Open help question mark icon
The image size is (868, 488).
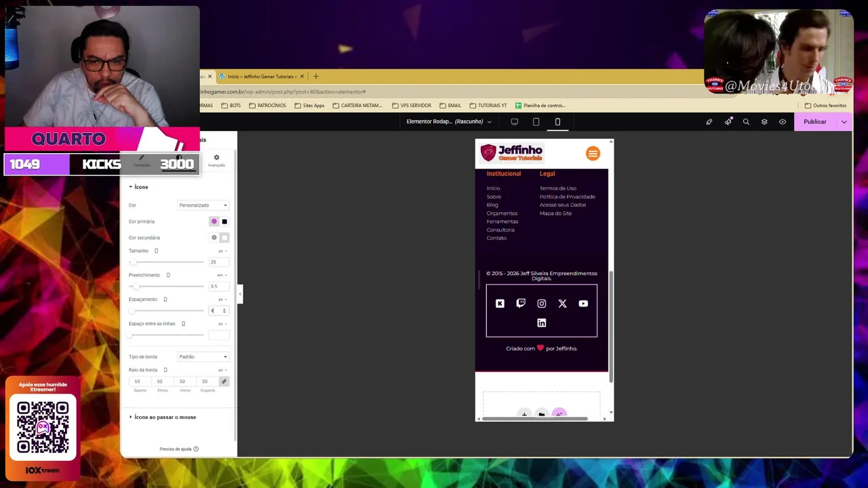(196, 449)
